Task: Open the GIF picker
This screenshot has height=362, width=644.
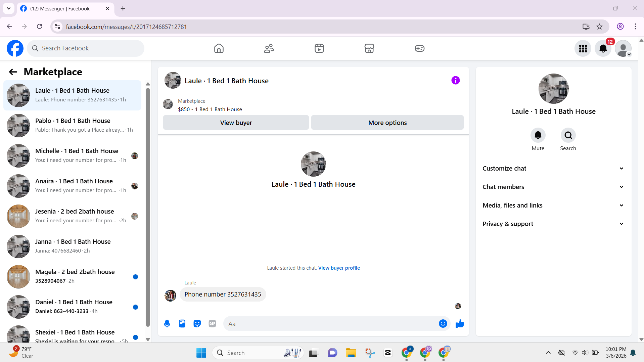Action: (212, 324)
